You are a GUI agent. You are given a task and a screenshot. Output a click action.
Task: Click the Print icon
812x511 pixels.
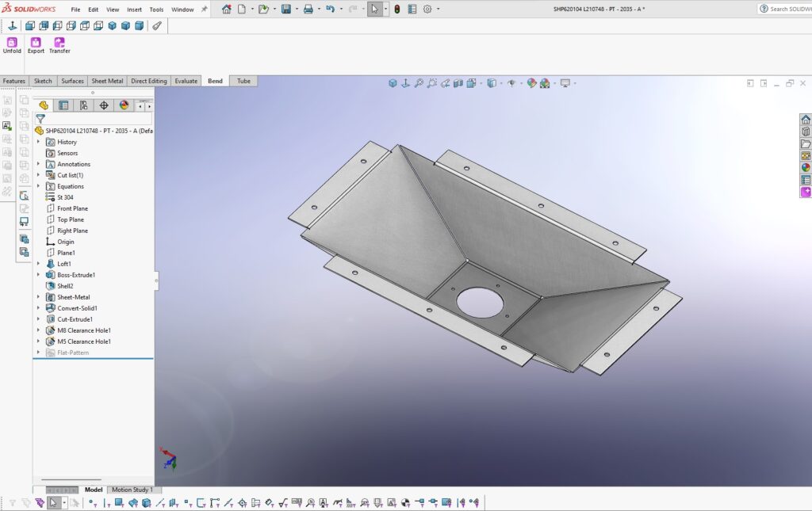[308, 10]
